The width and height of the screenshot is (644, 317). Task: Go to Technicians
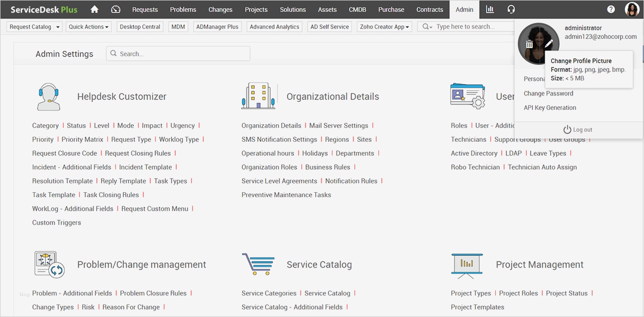coord(468,139)
